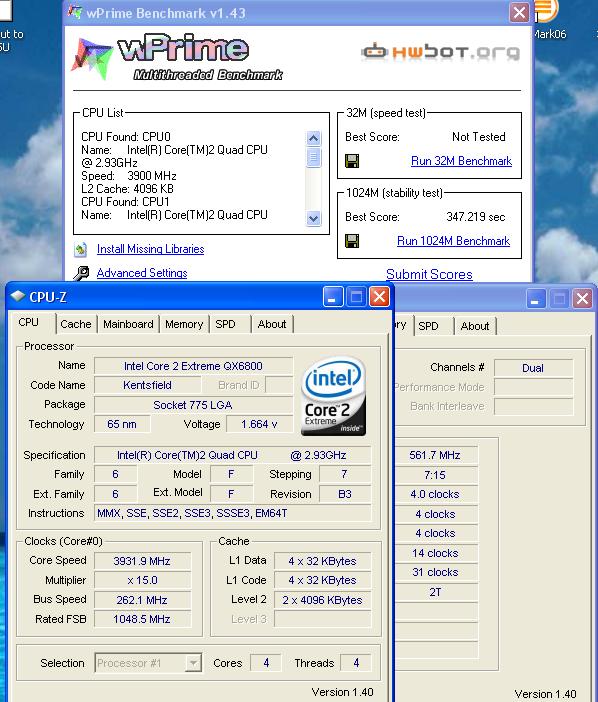This screenshot has width=598, height=702.
Task: Click the 2T command rate value
Action: coord(435,592)
